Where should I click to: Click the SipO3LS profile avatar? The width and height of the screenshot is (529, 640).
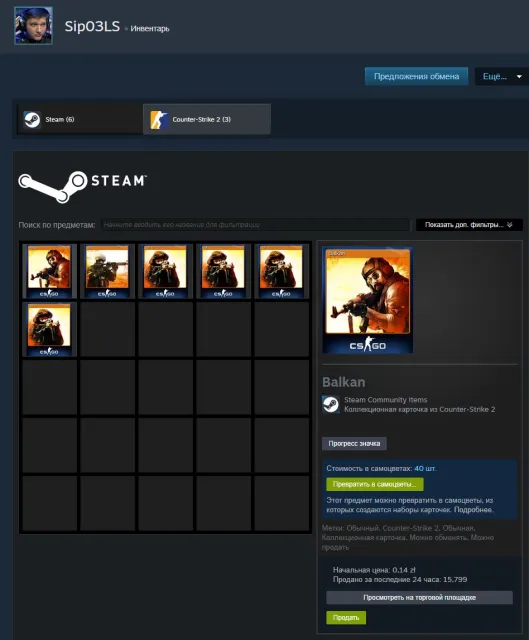pyautogui.click(x=33, y=25)
